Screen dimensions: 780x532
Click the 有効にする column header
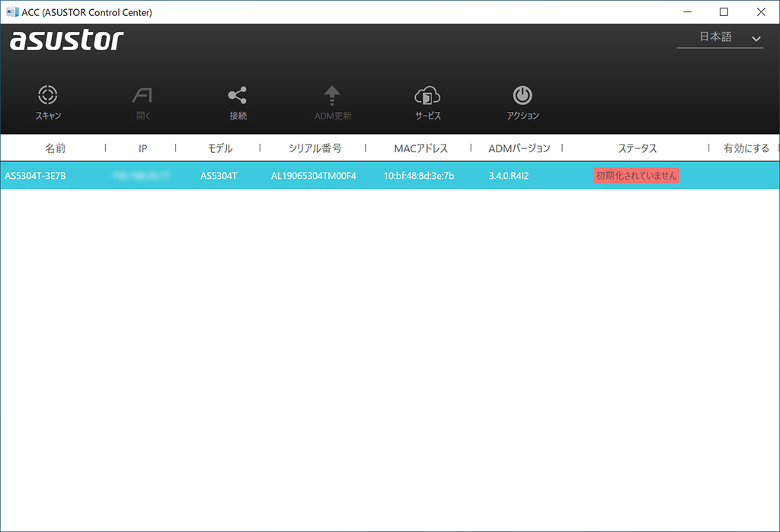(x=746, y=148)
